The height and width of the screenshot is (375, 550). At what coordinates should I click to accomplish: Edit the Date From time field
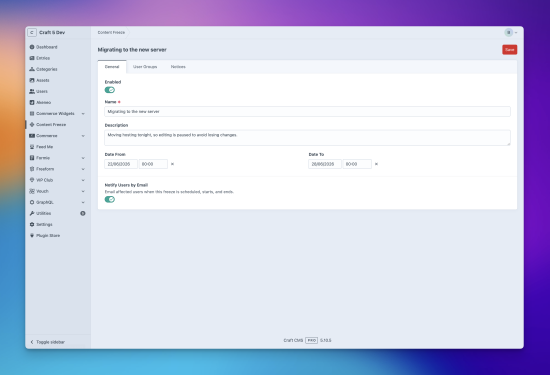click(x=153, y=164)
